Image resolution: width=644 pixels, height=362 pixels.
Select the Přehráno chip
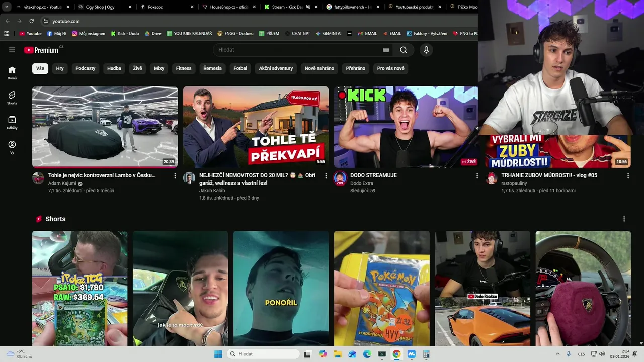coord(356,68)
